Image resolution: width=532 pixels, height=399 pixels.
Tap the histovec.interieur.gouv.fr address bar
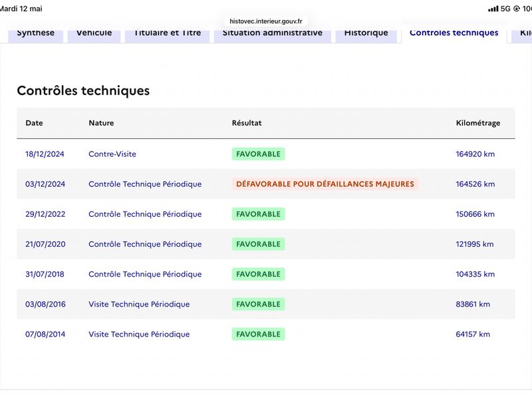[265, 21]
